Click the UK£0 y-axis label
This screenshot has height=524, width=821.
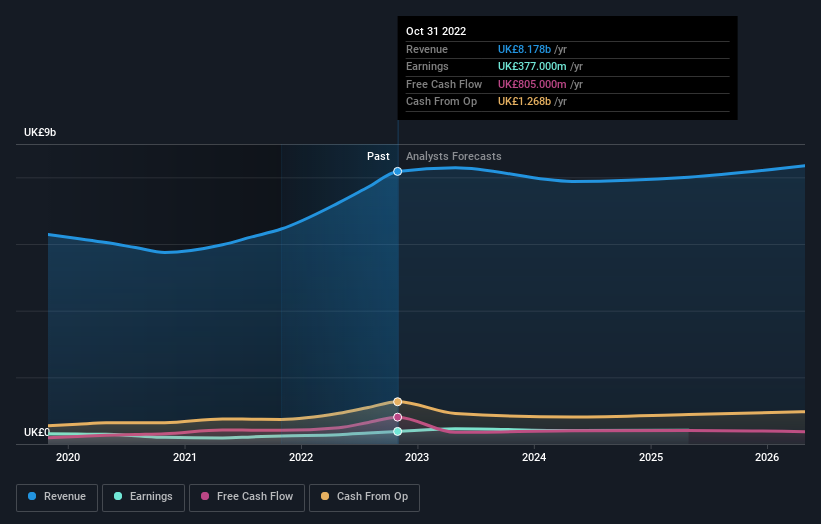coord(37,432)
